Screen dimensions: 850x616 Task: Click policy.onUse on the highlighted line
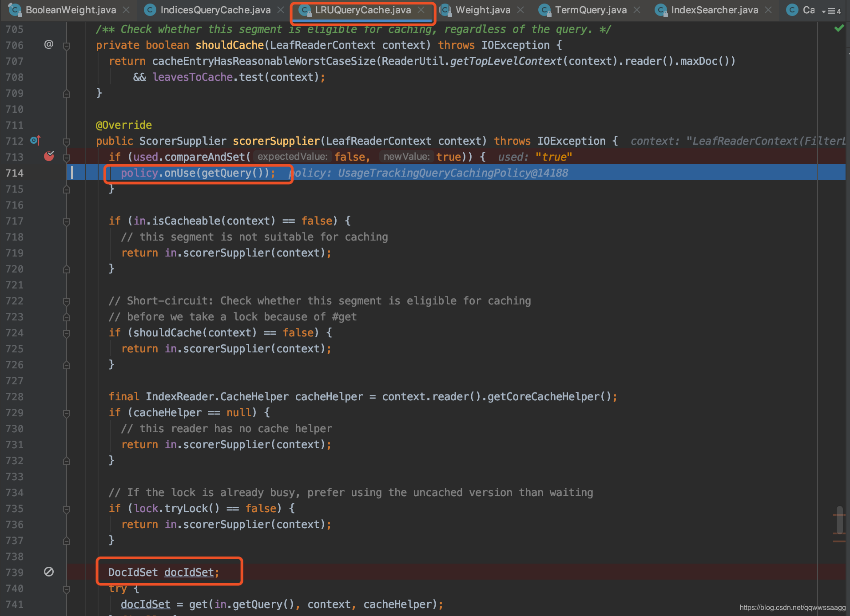(x=158, y=173)
